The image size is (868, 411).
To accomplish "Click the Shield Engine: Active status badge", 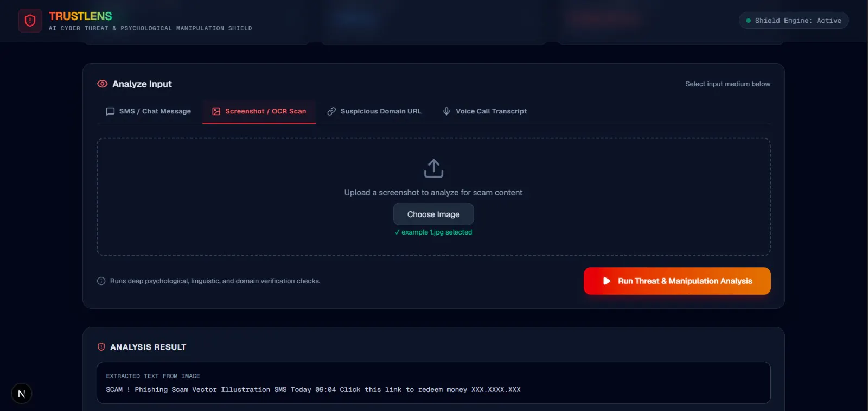I will (x=794, y=21).
